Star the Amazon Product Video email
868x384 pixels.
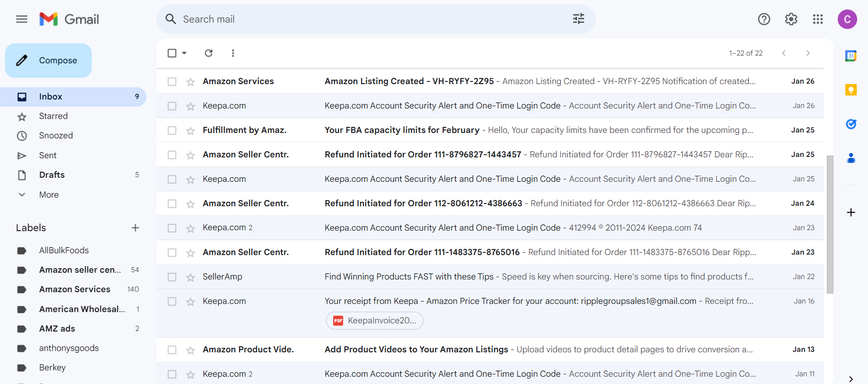point(190,350)
